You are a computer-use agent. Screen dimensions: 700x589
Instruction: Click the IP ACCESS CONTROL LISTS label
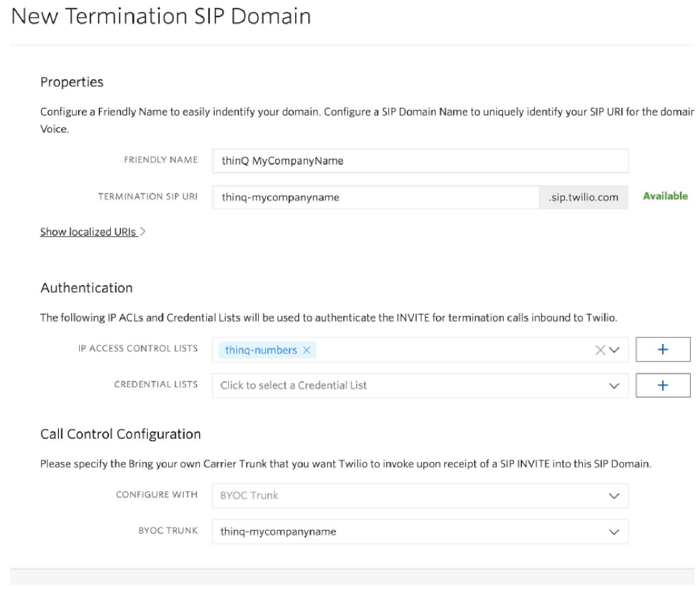(x=138, y=348)
